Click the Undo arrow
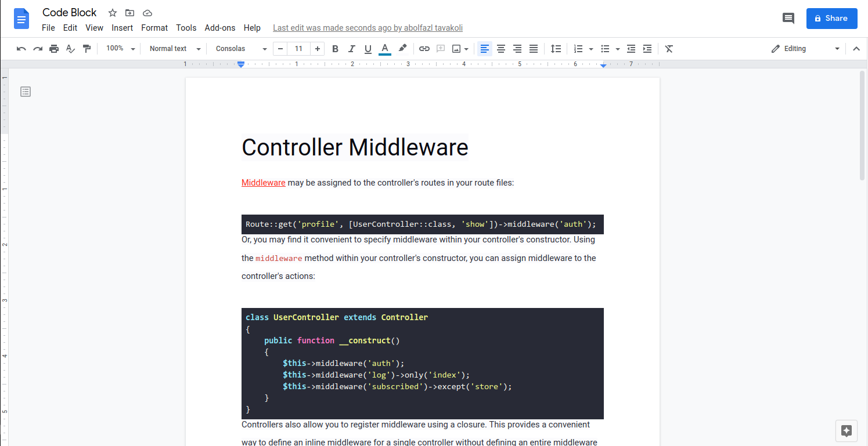This screenshot has width=868, height=446. point(21,49)
